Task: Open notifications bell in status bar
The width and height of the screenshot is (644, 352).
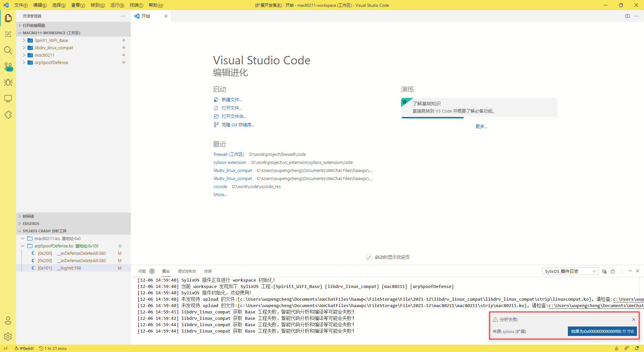Action: coord(637,348)
